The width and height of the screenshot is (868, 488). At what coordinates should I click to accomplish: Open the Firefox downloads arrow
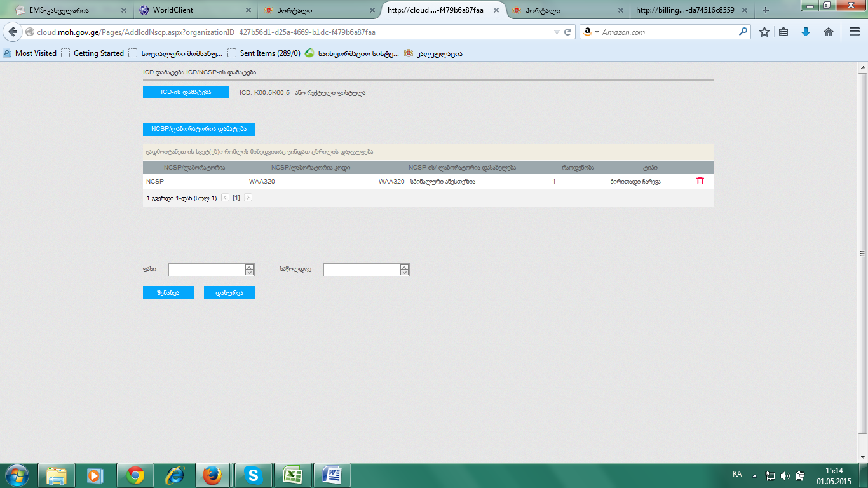point(806,32)
